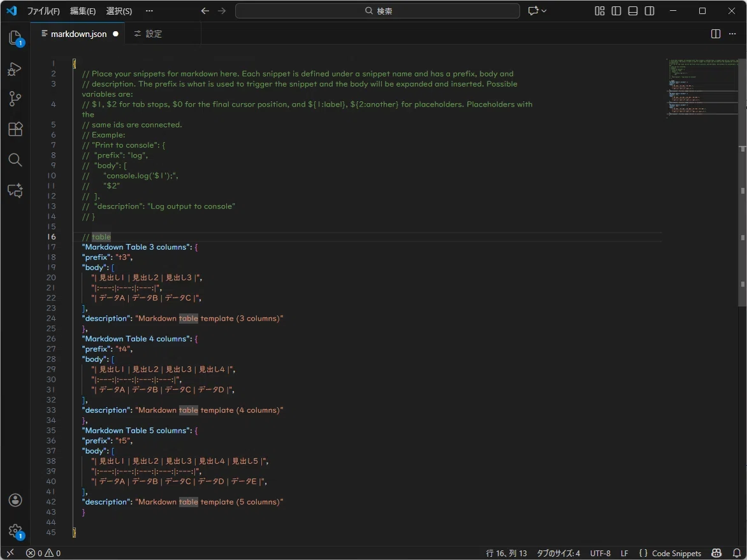The image size is (747, 560).
Task: Open the 選択(S) menu
Action: 119,10
